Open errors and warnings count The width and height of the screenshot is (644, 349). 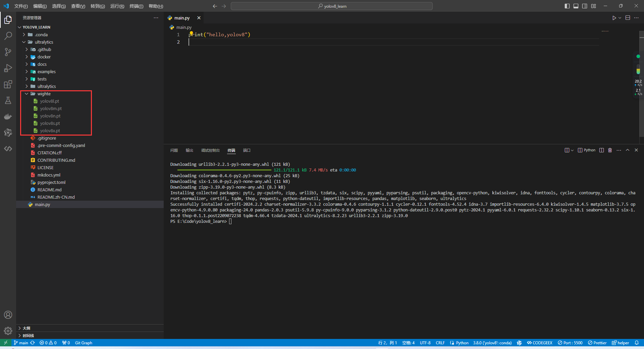(x=48, y=343)
